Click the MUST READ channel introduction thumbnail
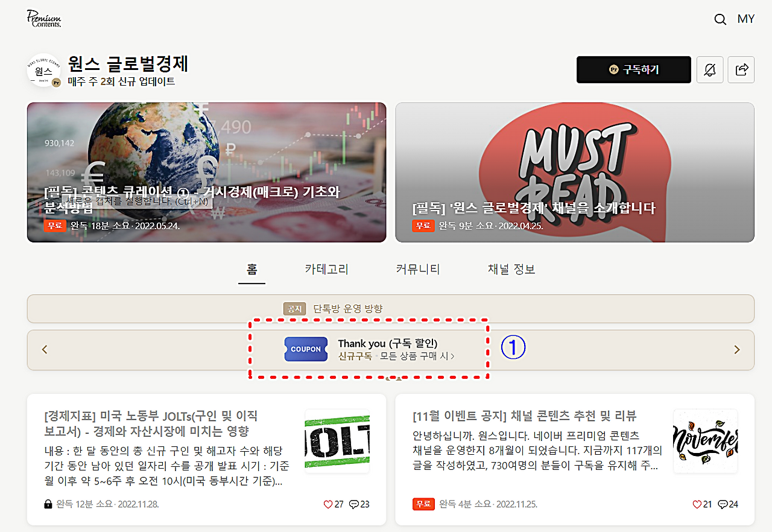Viewport: 772px width, 532px height. (x=574, y=172)
